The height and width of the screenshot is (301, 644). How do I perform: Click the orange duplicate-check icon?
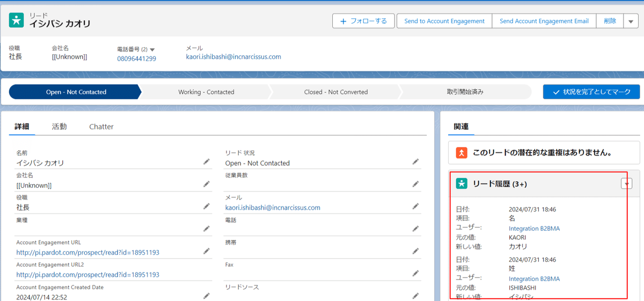[x=462, y=152]
